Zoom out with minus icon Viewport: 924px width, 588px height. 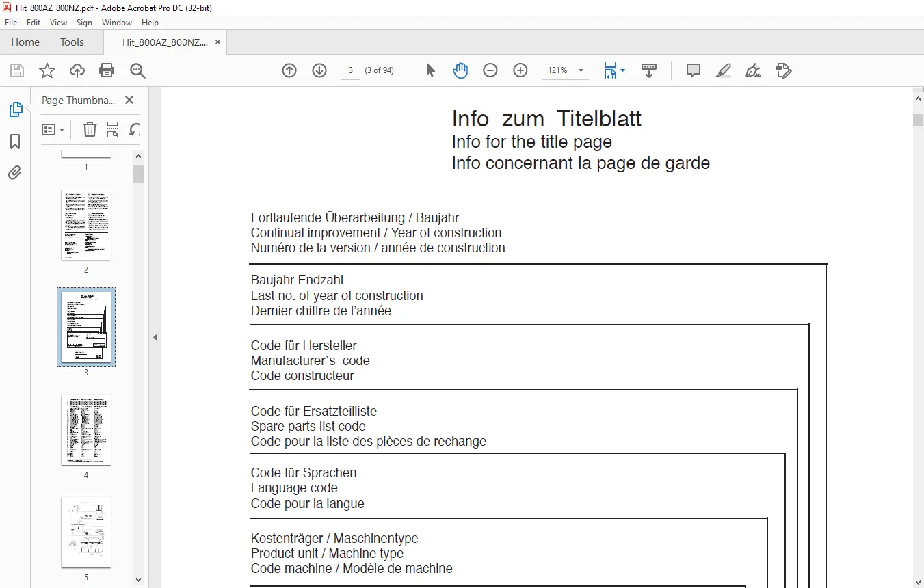(x=490, y=70)
